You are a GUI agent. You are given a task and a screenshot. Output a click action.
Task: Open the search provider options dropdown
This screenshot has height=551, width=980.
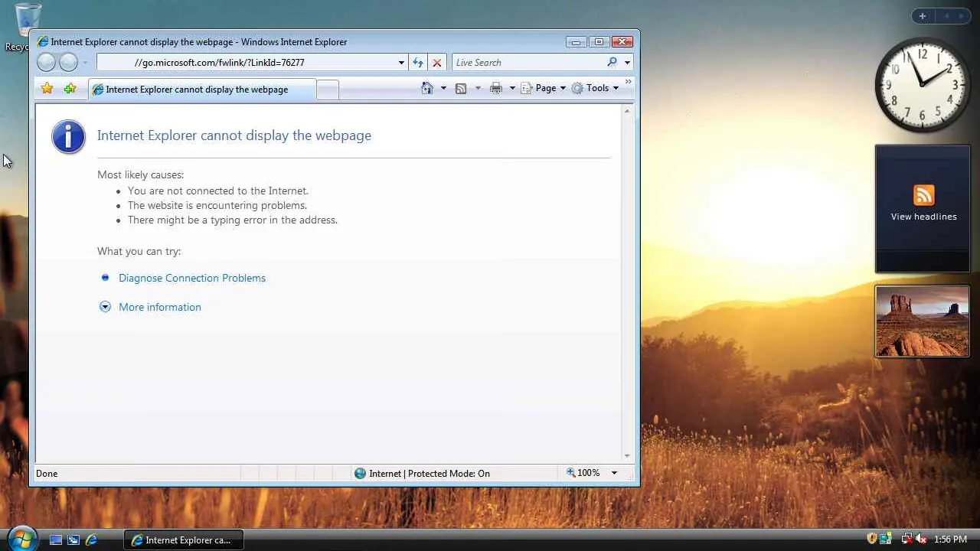pos(627,63)
